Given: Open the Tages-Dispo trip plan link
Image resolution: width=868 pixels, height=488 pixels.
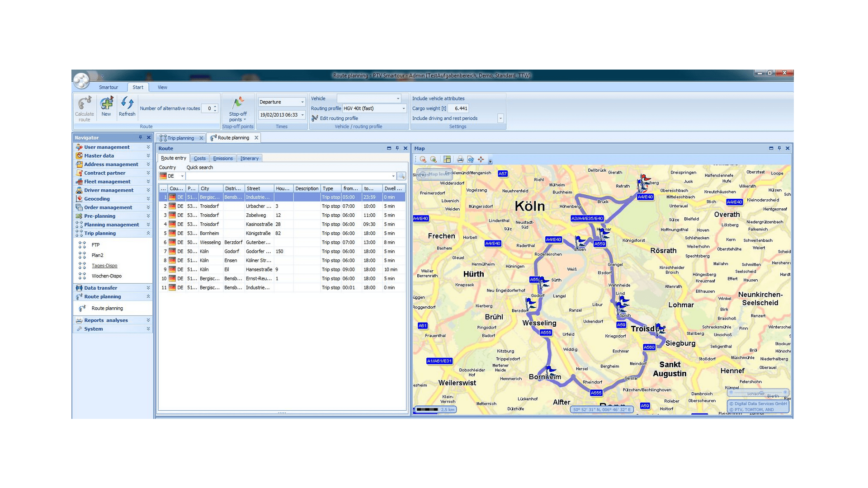Looking at the screenshot, I should [104, 266].
